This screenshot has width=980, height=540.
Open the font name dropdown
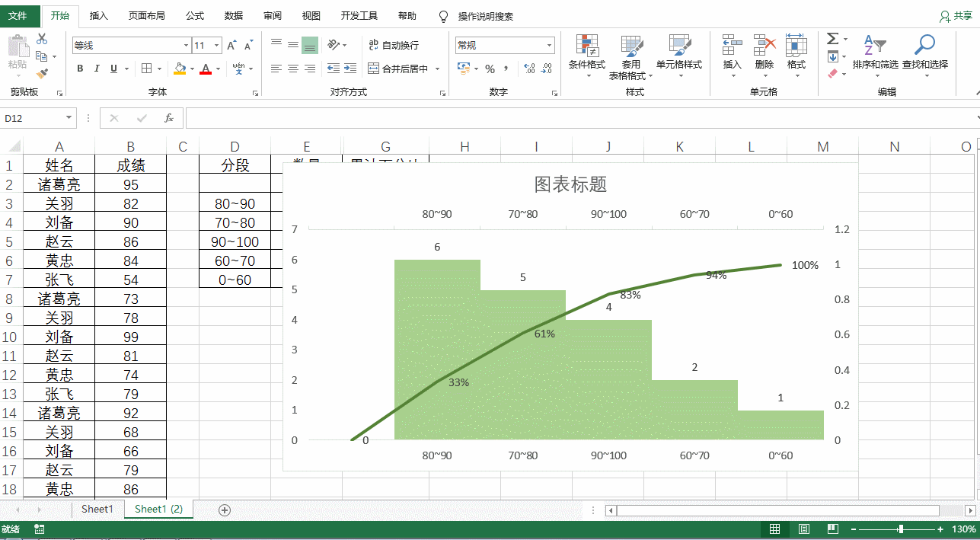pyautogui.click(x=186, y=46)
